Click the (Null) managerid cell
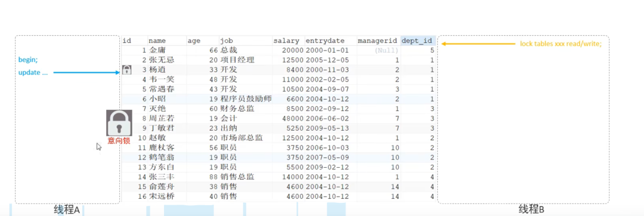The image size is (644, 216). (x=386, y=51)
